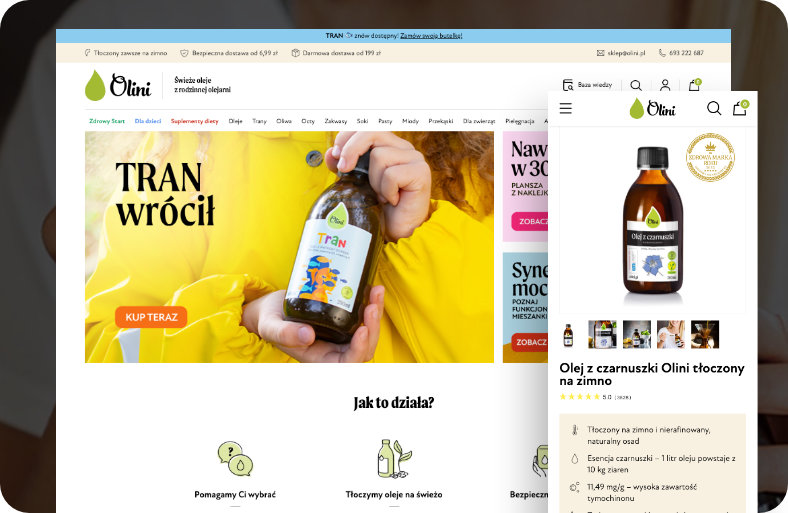The height and width of the screenshot is (513, 788).
Task: Select Suplementy diety from navigation
Action: tap(194, 121)
